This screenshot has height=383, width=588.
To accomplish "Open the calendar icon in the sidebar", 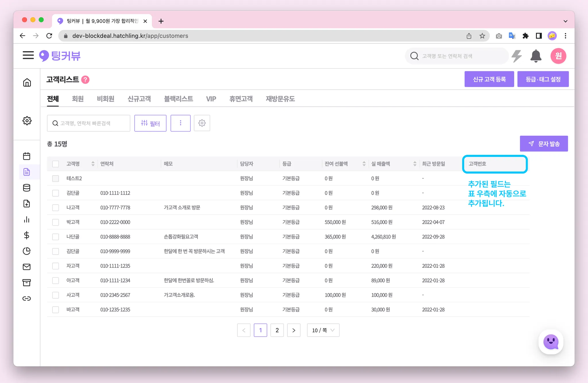I will (27, 156).
